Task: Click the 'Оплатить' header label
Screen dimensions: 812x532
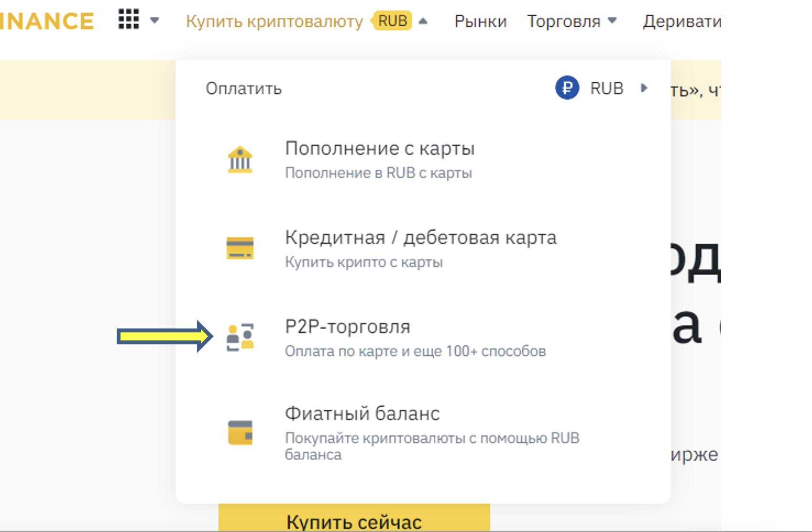Action: click(244, 89)
